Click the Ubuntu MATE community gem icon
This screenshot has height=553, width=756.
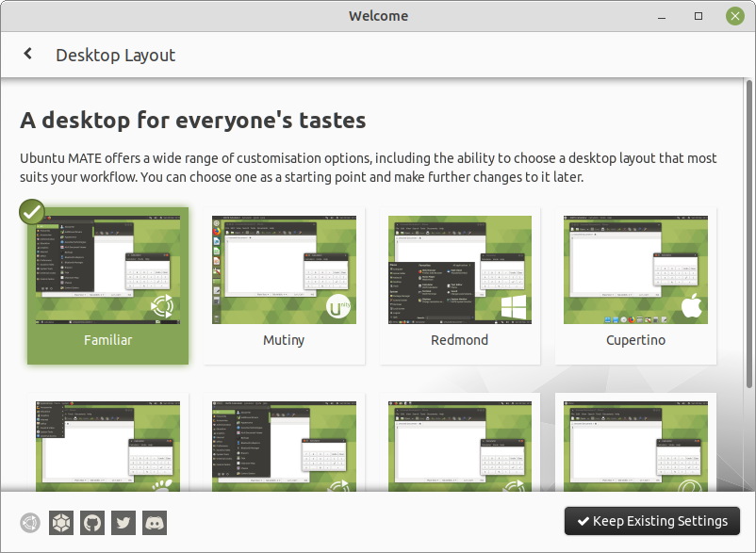[x=60, y=522]
